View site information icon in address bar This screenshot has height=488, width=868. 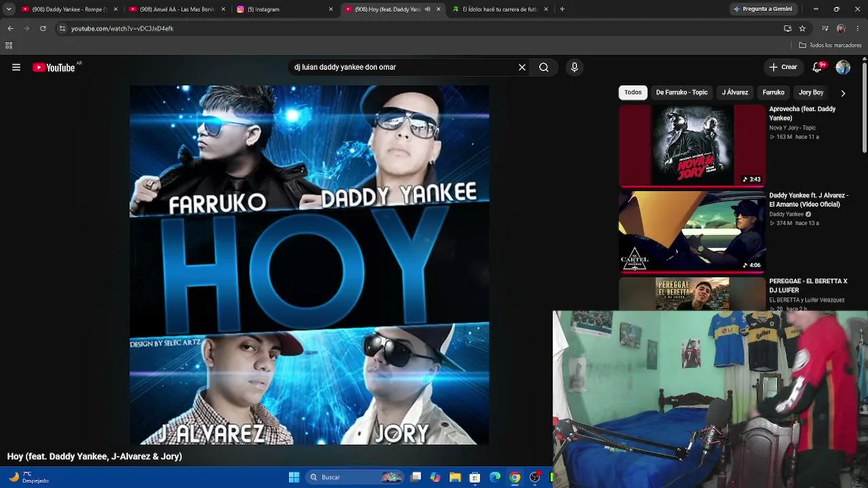click(62, 28)
